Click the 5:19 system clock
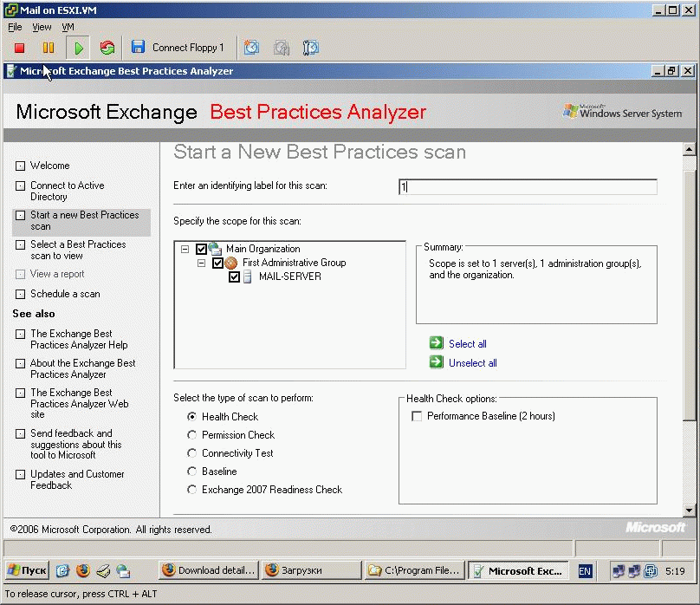 675,571
